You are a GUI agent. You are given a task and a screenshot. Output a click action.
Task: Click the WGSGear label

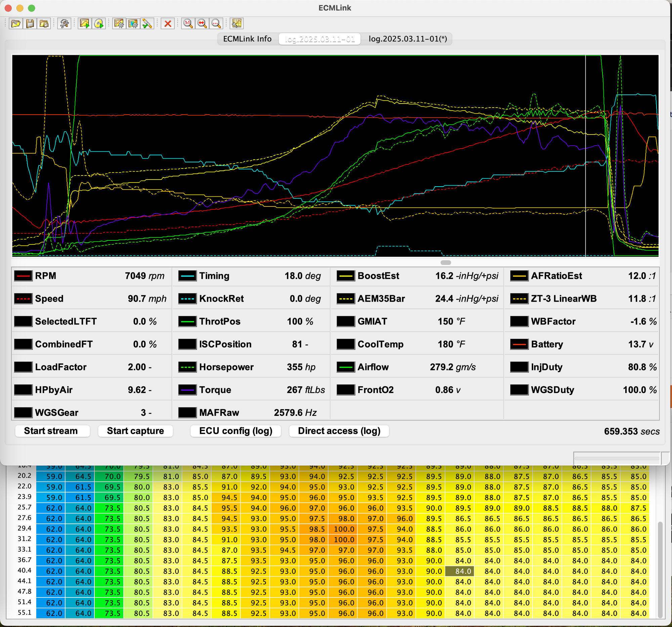(57, 413)
